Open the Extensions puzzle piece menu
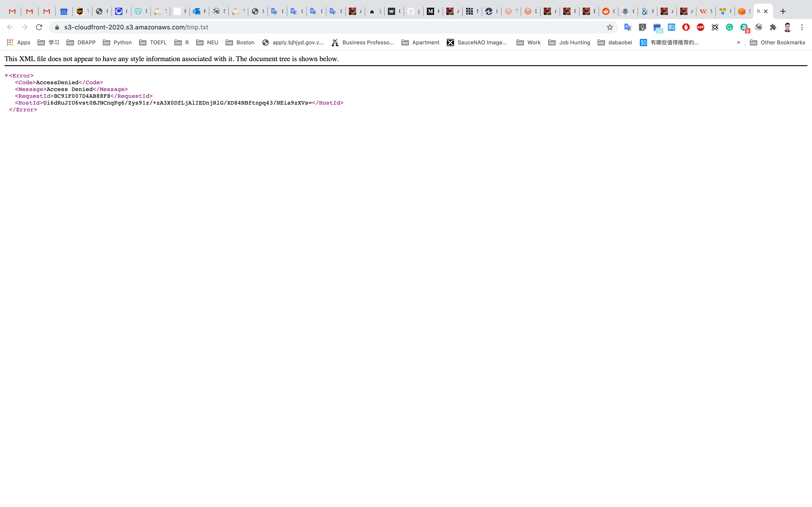This screenshot has width=812, height=507. [773, 27]
